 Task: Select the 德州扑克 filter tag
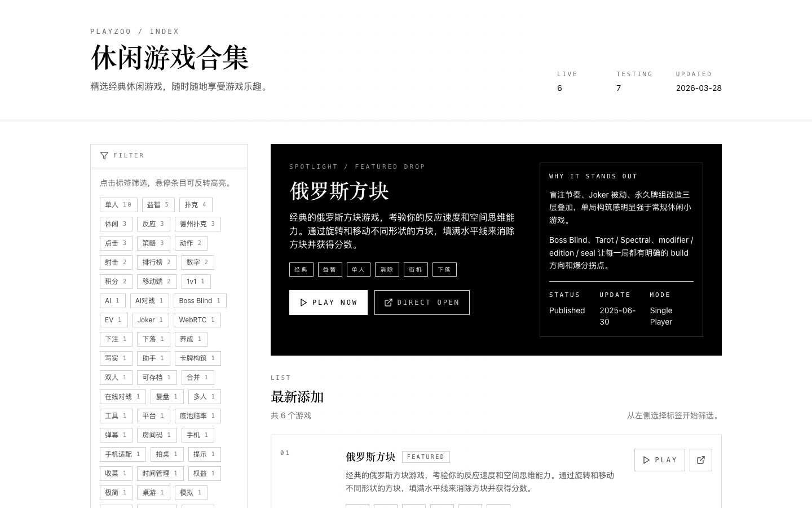tap(198, 224)
